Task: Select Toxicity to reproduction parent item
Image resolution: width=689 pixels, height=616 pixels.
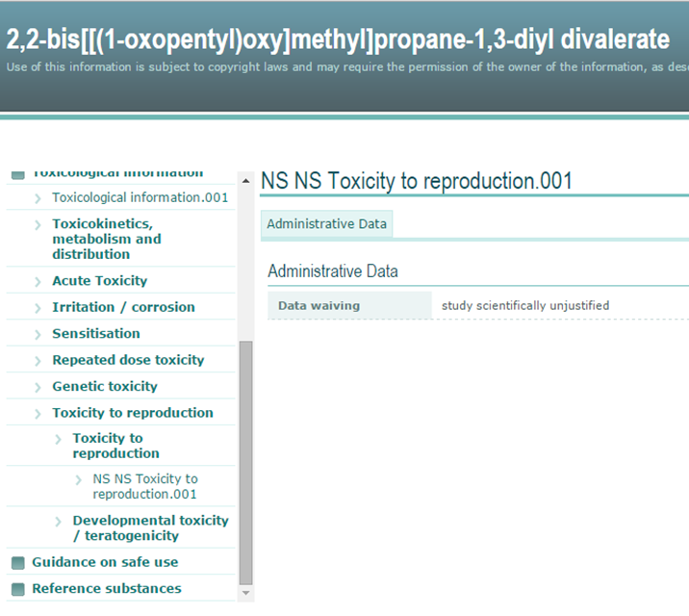Action: 132,413
